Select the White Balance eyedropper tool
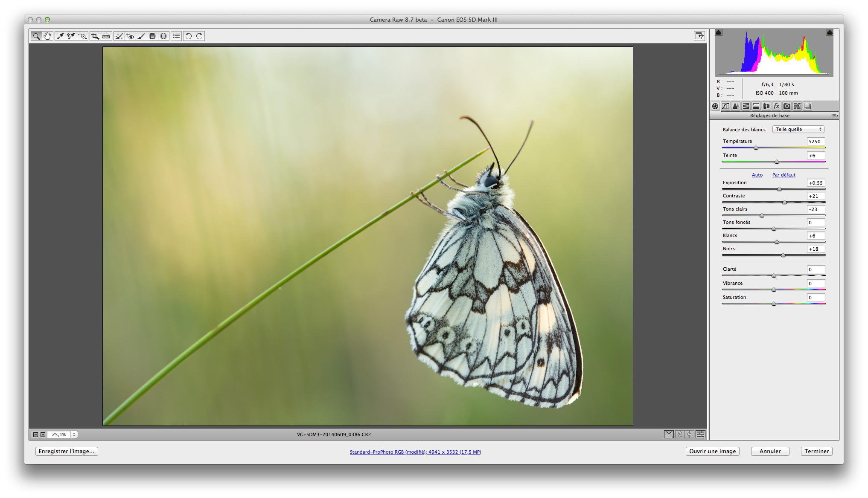 click(60, 36)
